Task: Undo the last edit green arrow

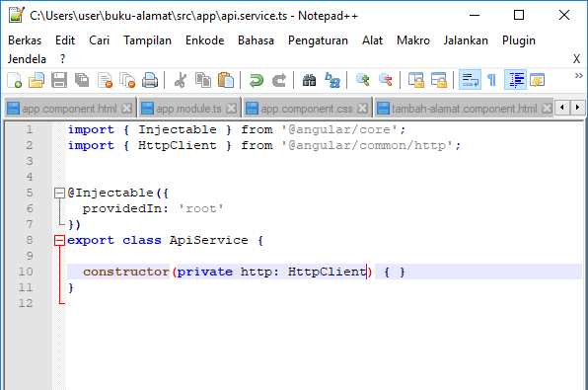Action: coord(257,80)
